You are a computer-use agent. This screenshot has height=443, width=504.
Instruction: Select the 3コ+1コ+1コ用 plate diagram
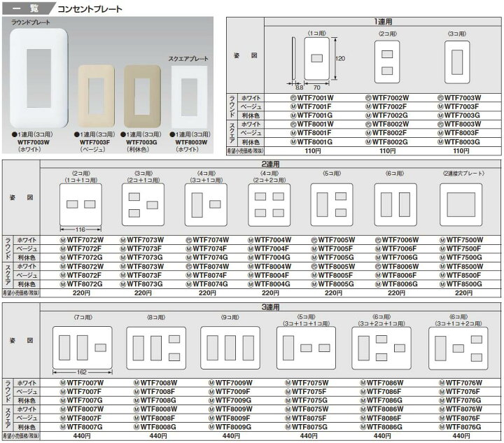tap(307, 348)
